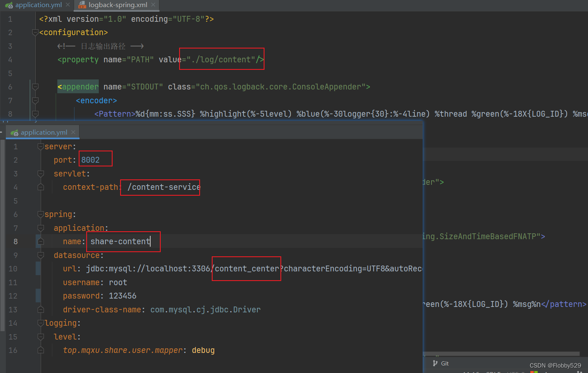This screenshot has width=588, height=373.
Task: Toggle fold marker on the Pattern line
Action: [35, 114]
